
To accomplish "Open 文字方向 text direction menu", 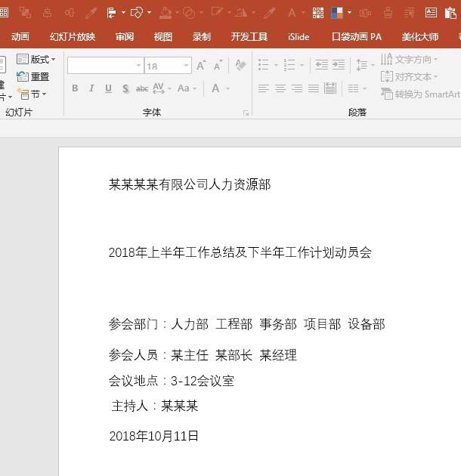I will coord(409,59).
